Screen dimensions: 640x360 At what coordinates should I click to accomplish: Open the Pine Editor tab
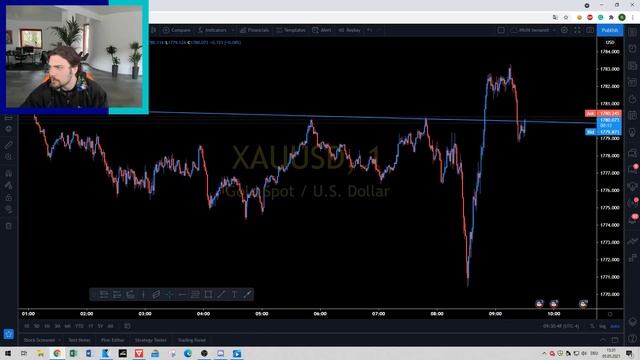[112, 340]
